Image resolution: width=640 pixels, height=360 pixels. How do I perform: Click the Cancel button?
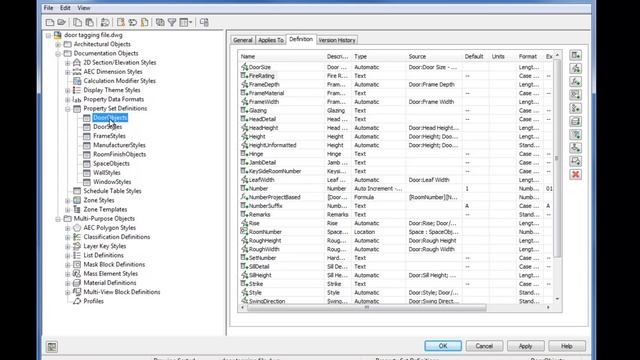(484, 346)
